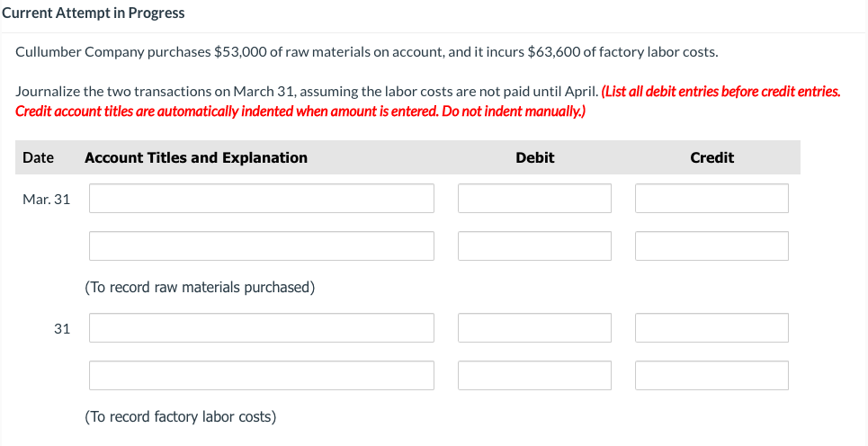This screenshot has width=868, height=446.
Task: Click credit field in the '31' date row
Action: click(x=711, y=328)
